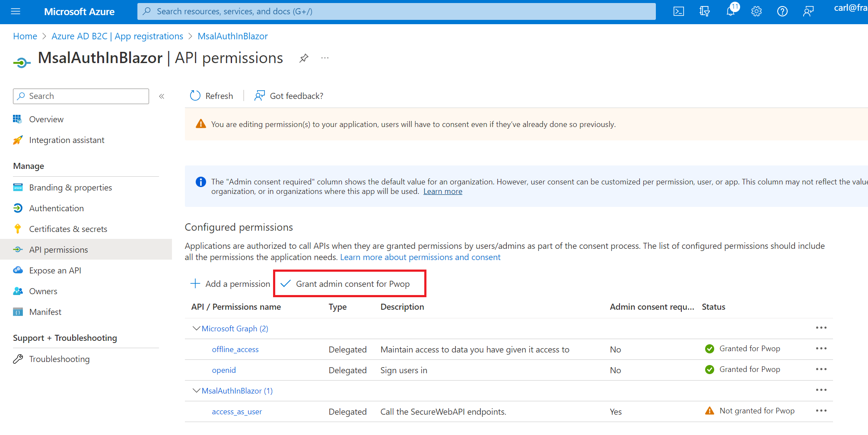Click the Type column header
The image size is (868, 435).
(x=338, y=307)
